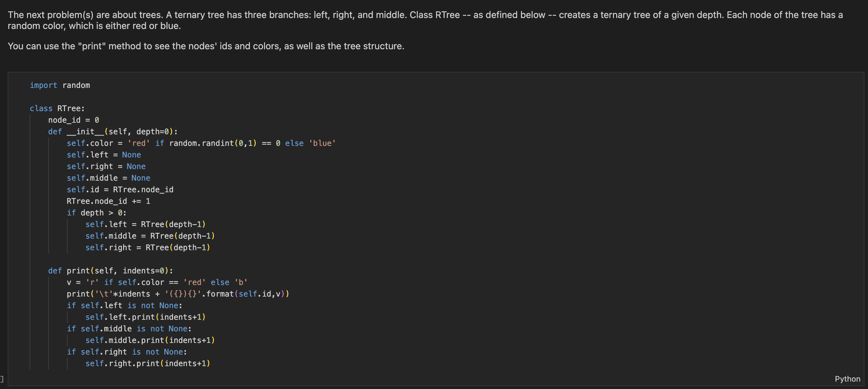Click 'if self.middle is not None:' line
868x389 pixels.
point(129,328)
